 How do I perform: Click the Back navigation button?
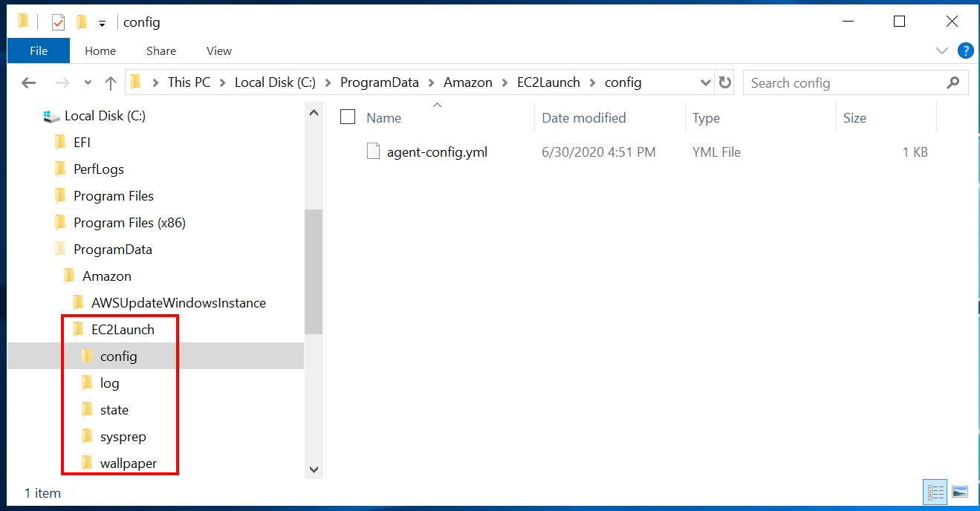click(28, 82)
